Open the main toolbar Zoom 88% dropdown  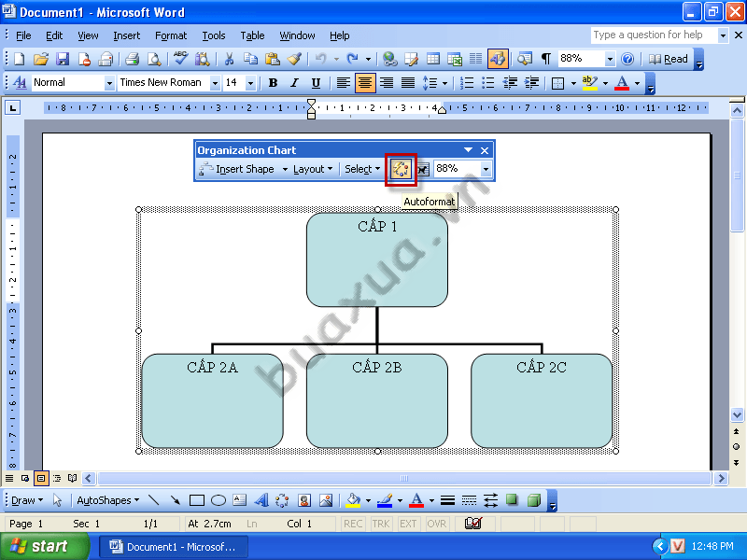pyautogui.click(x=610, y=59)
